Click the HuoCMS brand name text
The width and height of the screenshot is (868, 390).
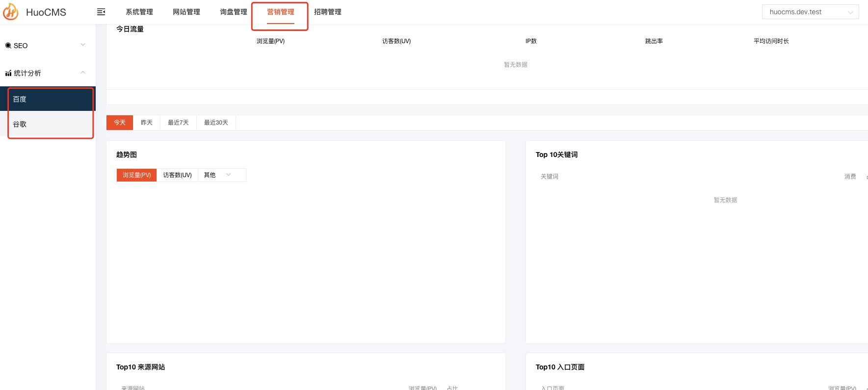(46, 12)
